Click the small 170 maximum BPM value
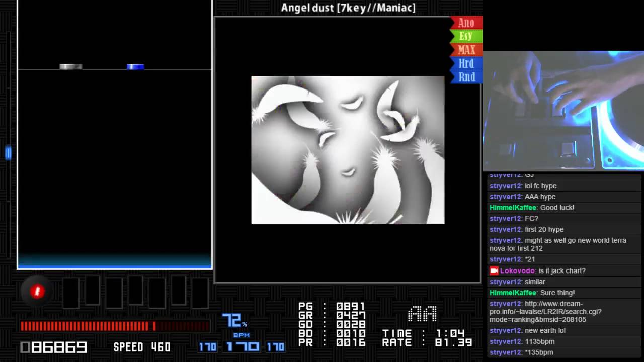This screenshot has height=362, width=644. pyautogui.click(x=275, y=347)
